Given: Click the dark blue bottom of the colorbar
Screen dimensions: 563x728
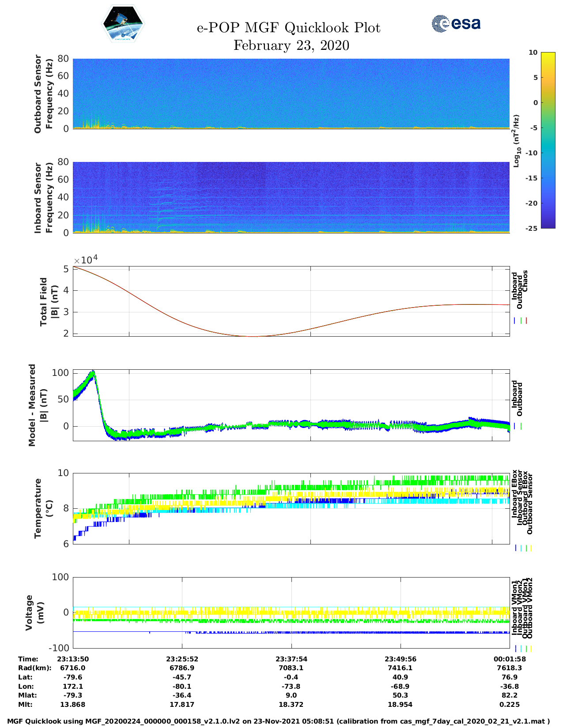Looking at the screenshot, I should (536, 225).
